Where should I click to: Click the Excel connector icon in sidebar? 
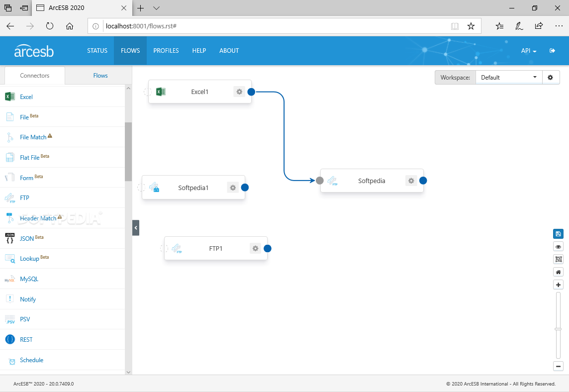click(10, 97)
